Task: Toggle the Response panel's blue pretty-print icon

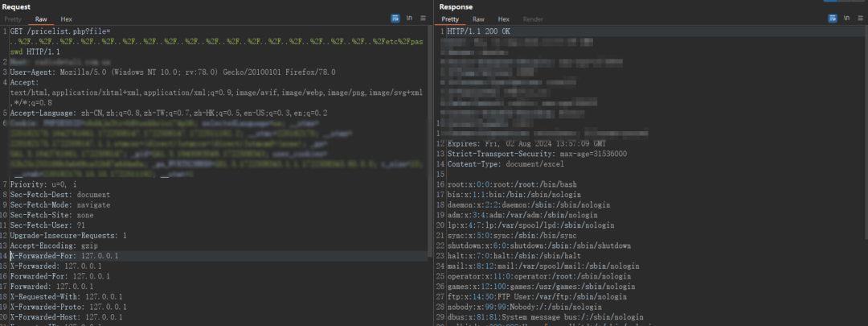Action: tap(833, 19)
